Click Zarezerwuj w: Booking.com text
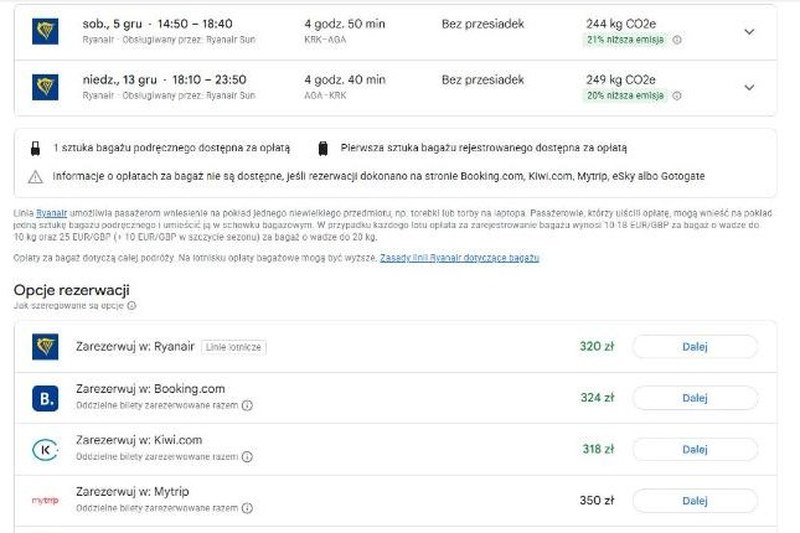This screenshot has height=533, width=800. pos(151,389)
